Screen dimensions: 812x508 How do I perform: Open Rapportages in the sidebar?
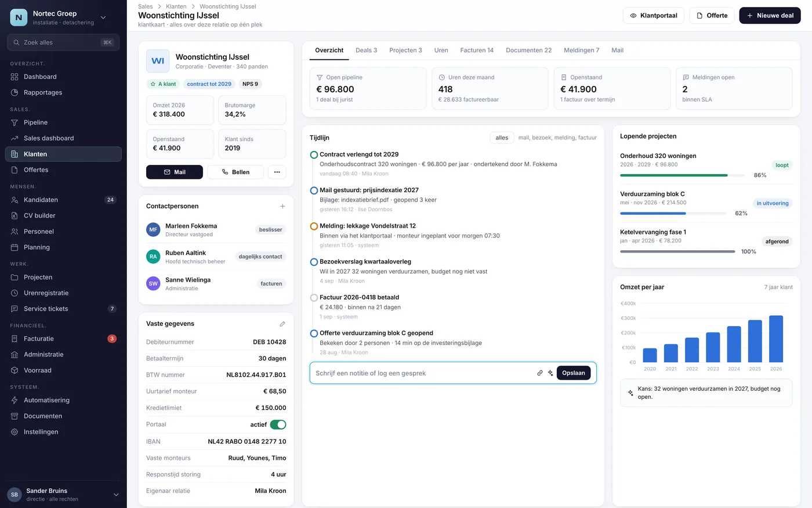click(x=63, y=92)
